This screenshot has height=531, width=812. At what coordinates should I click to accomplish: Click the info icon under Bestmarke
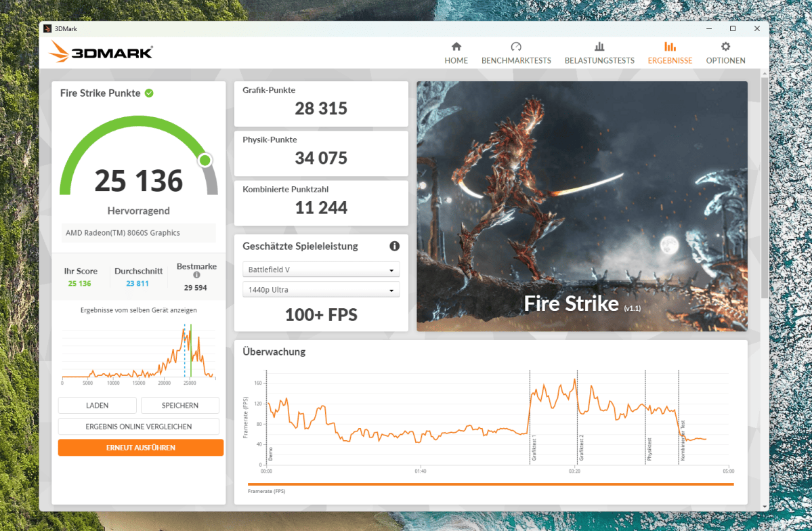(x=196, y=275)
